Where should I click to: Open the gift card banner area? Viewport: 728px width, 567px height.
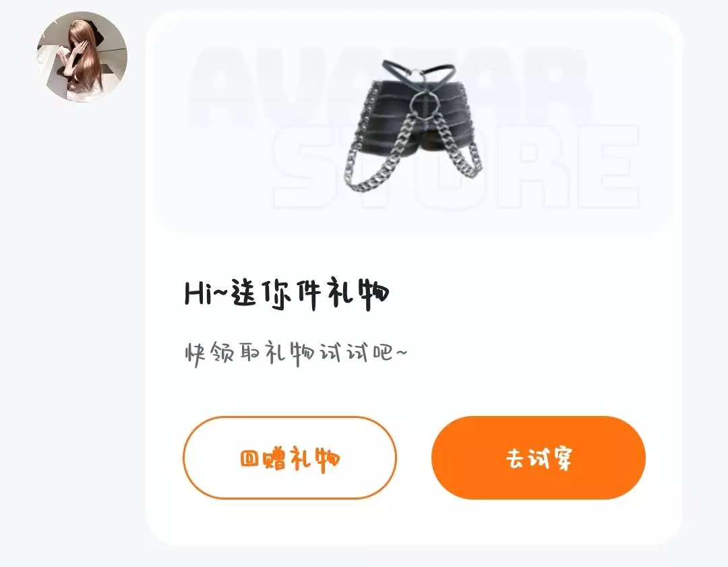click(x=413, y=123)
